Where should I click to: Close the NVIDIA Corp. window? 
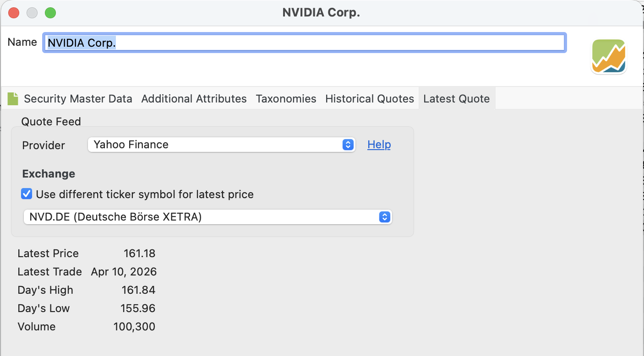tap(14, 13)
